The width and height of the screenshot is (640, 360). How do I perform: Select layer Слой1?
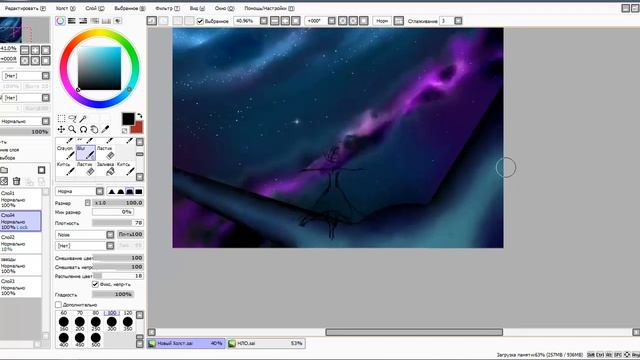(x=20, y=199)
